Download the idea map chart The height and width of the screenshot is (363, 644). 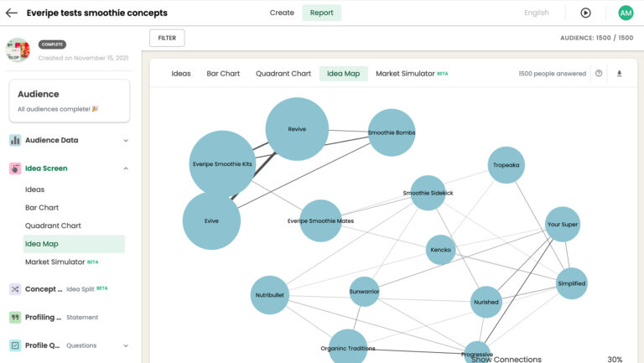[x=620, y=74]
